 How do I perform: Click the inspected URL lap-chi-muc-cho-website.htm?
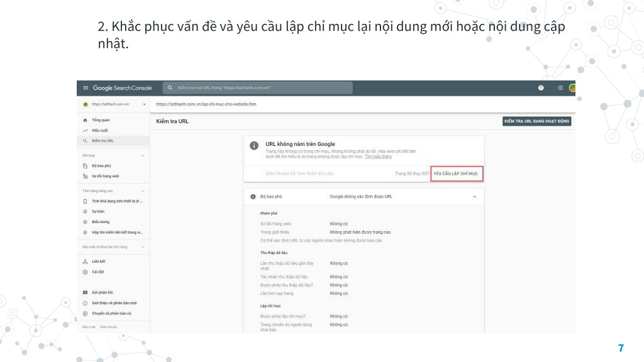pyautogui.click(x=206, y=104)
